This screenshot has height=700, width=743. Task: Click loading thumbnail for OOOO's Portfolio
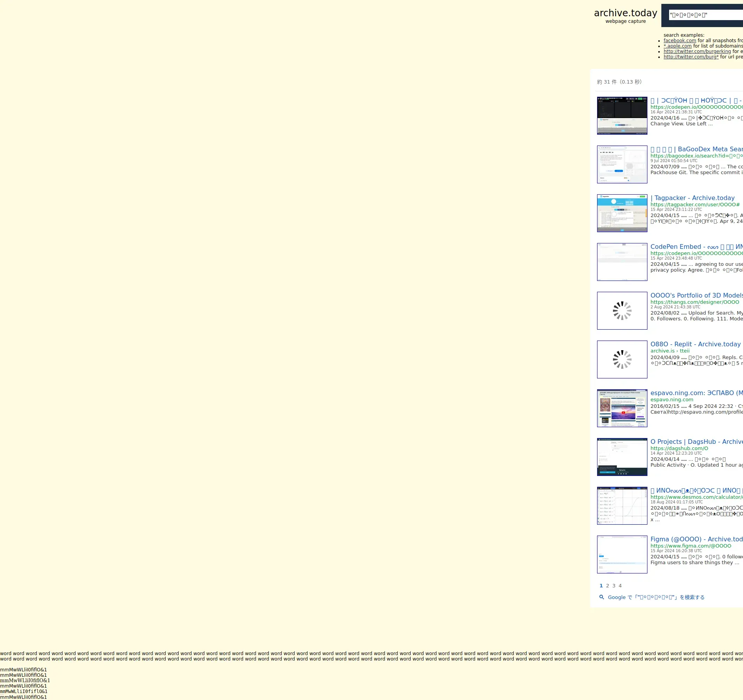(x=622, y=311)
